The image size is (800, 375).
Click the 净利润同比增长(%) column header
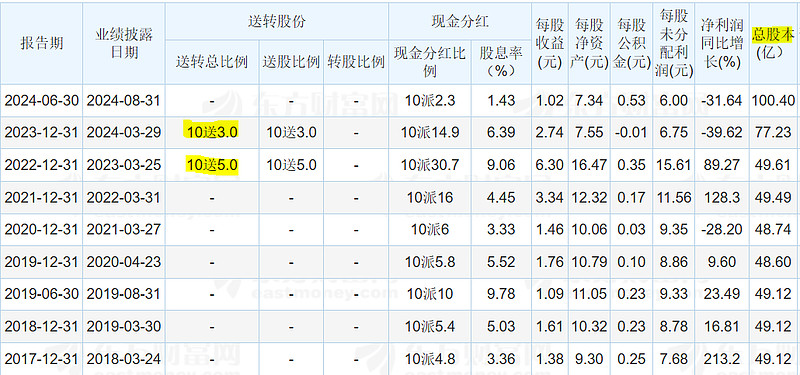pos(721,43)
